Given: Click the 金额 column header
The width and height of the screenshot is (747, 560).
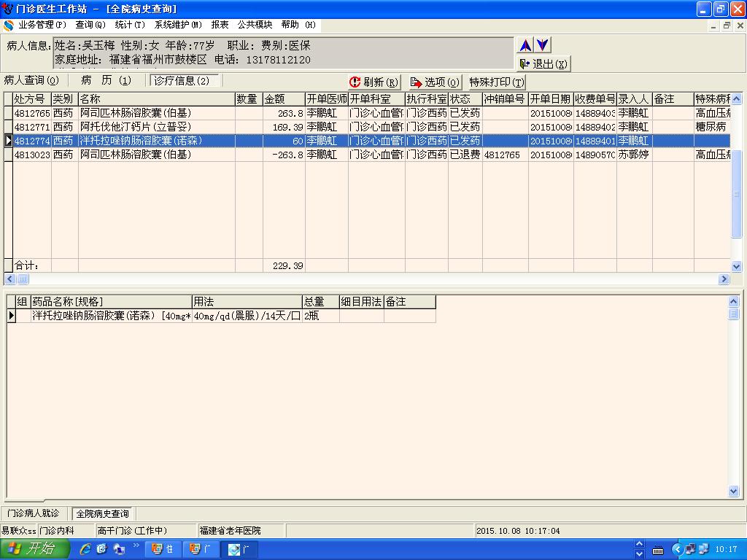Looking at the screenshot, I should tap(284, 99).
